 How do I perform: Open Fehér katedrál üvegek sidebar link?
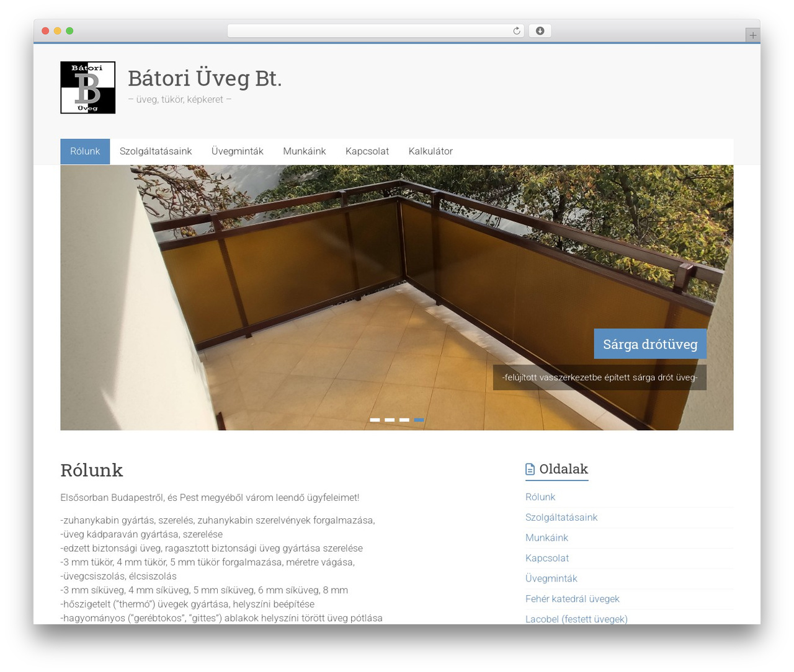pyautogui.click(x=573, y=599)
